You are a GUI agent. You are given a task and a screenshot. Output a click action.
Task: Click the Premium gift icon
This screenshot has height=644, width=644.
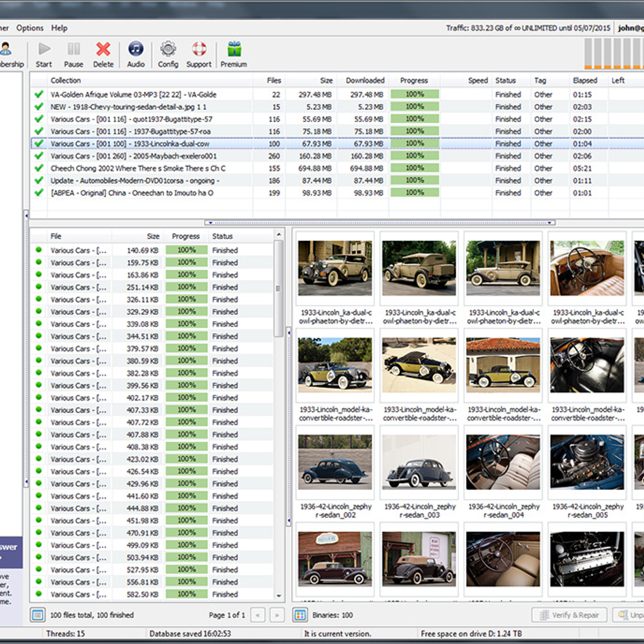234,49
